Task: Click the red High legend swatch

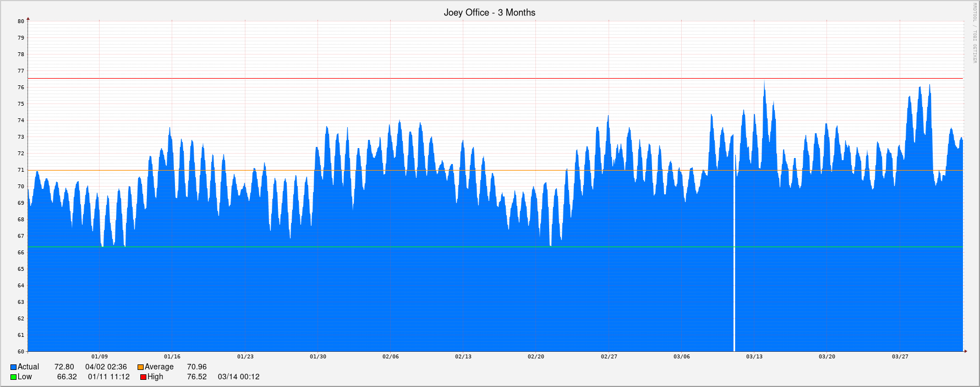Action: click(x=143, y=377)
